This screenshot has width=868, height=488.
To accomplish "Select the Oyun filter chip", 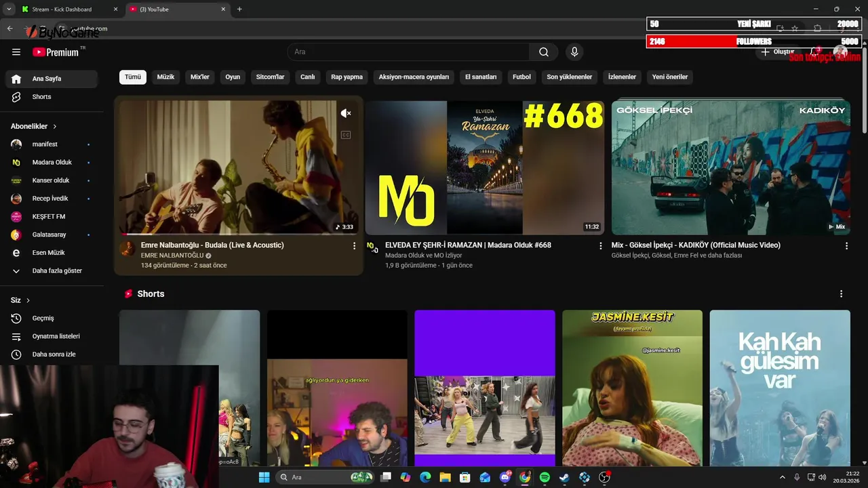I will pyautogui.click(x=233, y=77).
